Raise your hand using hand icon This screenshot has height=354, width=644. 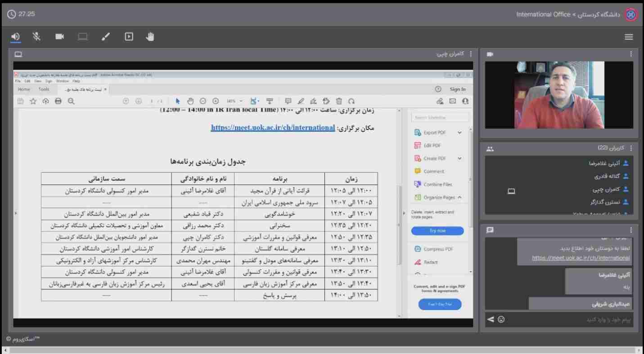150,37
